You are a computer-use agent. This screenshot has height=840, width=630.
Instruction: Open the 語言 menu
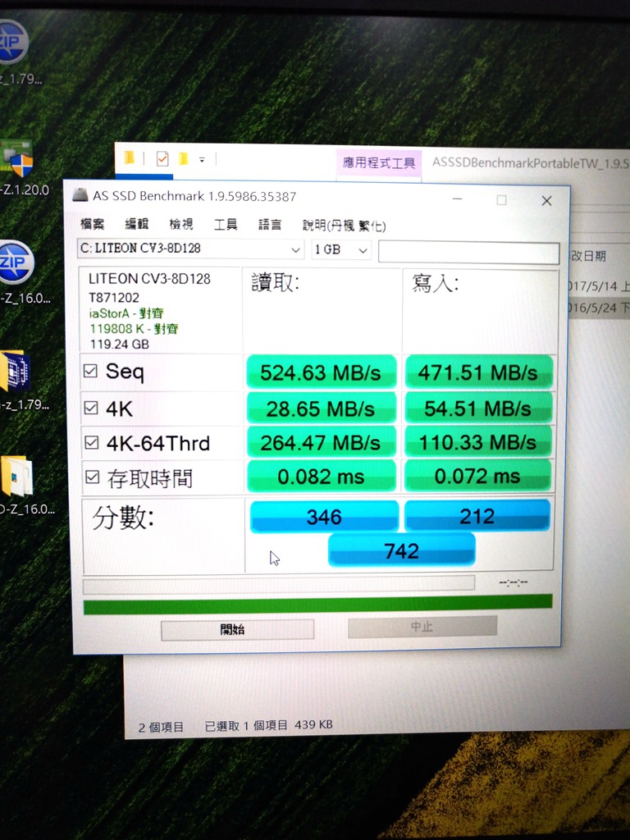[x=269, y=224]
